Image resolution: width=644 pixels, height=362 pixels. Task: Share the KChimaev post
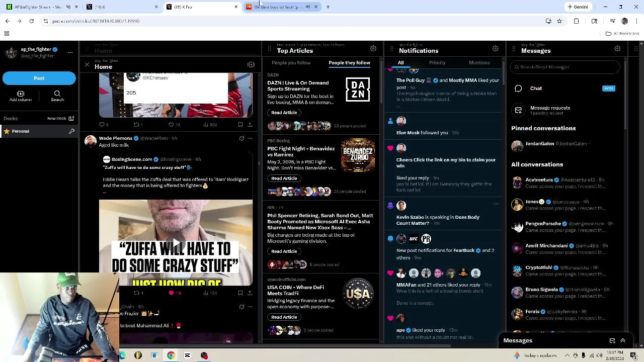click(250, 125)
